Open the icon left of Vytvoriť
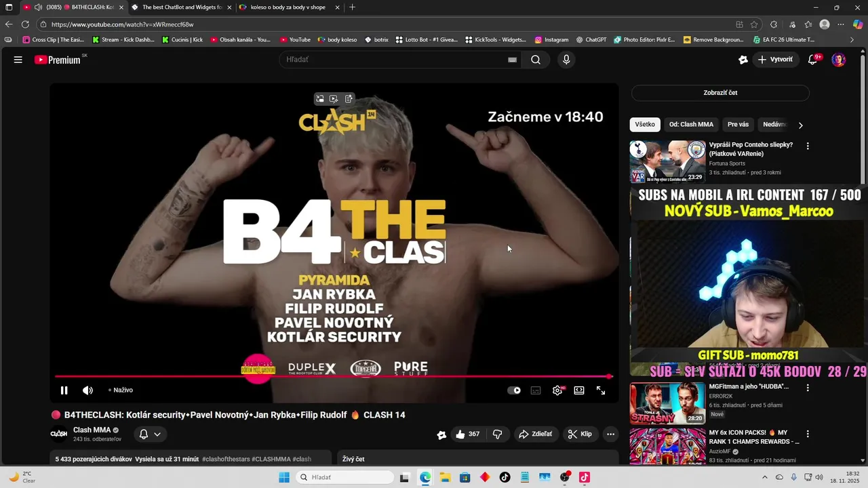 pyautogui.click(x=743, y=60)
